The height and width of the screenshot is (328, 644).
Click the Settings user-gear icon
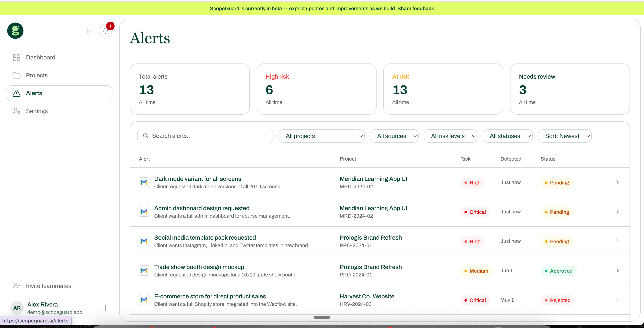click(x=16, y=111)
